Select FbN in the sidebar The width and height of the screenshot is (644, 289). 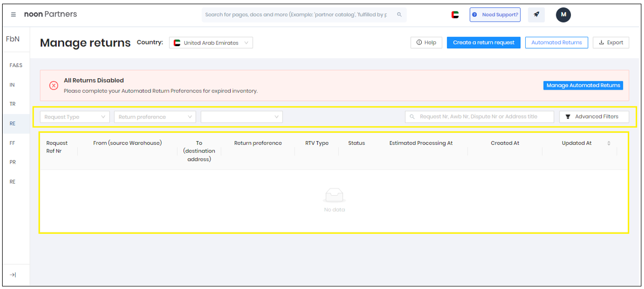(x=13, y=39)
